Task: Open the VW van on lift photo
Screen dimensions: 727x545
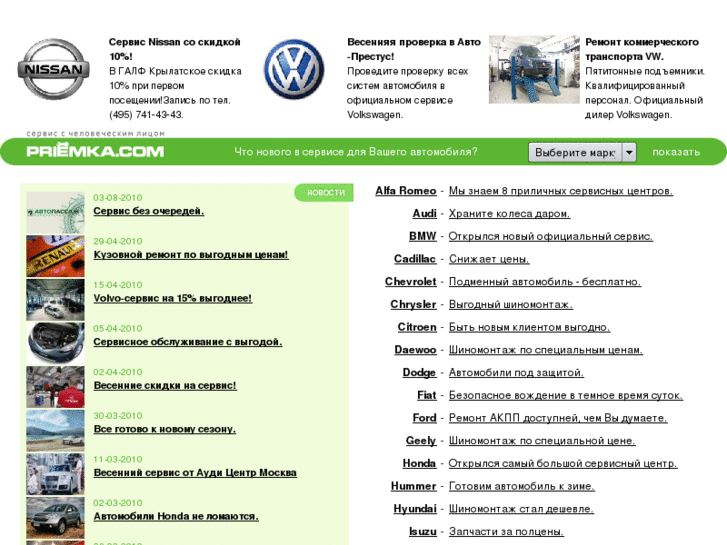Action: [534, 69]
